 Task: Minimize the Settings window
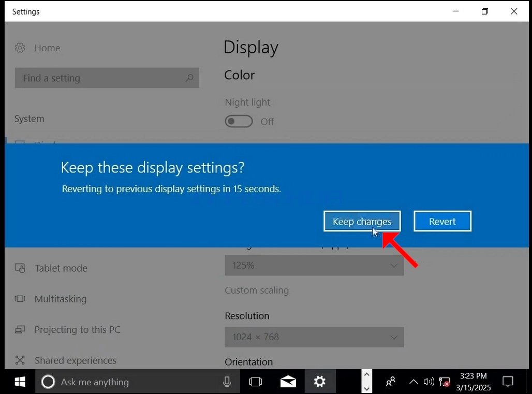455,11
